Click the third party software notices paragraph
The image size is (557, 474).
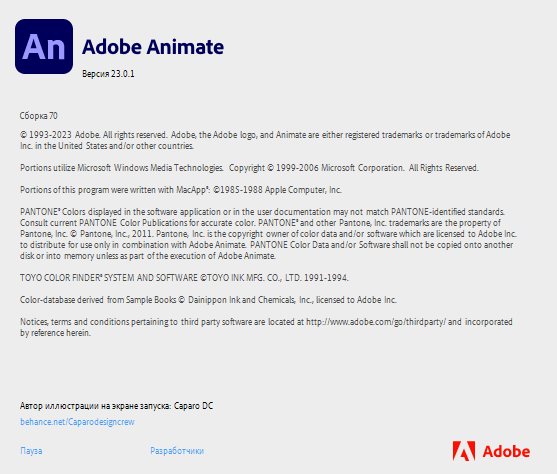[266, 327]
